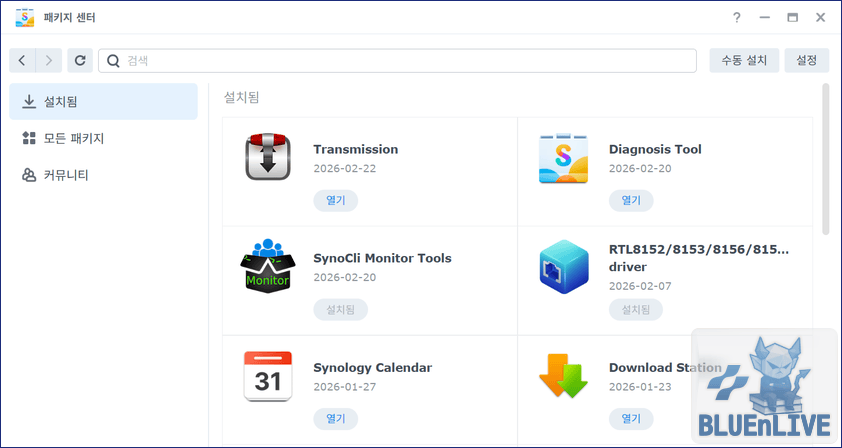Click the Transmission package icon
This screenshot has width=842, height=448.
point(267,158)
